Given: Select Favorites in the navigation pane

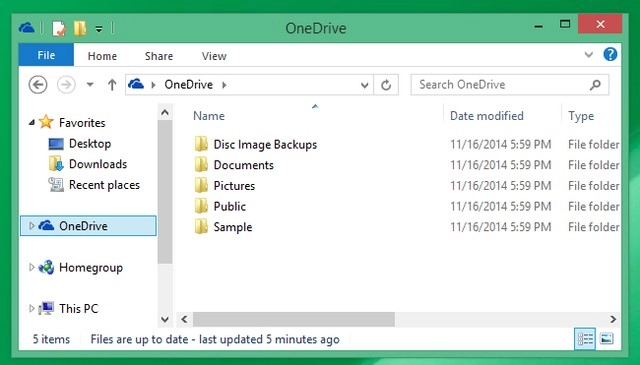Looking at the screenshot, I should click(x=82, y=122).
